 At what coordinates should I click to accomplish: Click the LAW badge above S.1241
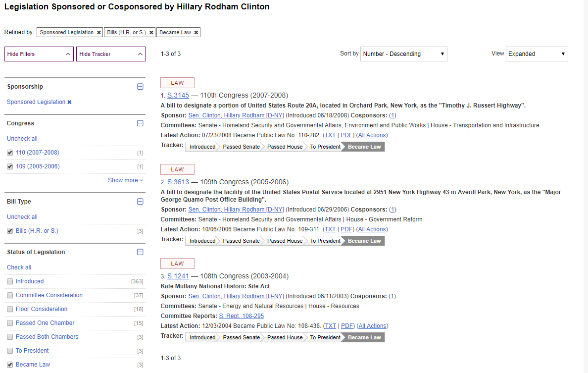point(177,264)
